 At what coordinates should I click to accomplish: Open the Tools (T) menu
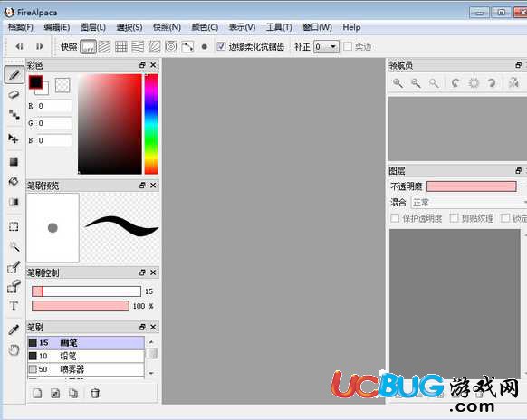click(279, 27)
